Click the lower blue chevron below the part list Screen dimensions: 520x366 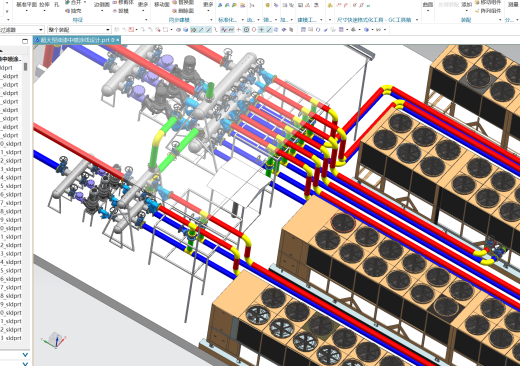point(25,363)
